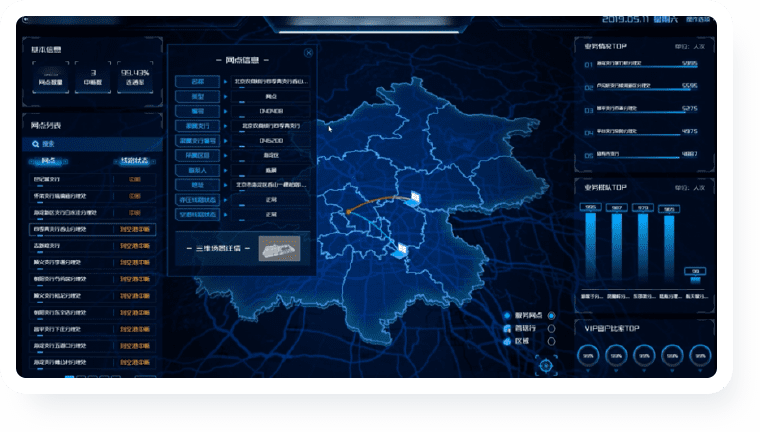Screen dimensions: 760x432
Task: Select the 区域 radio button
Action: [x=551, y=341]
